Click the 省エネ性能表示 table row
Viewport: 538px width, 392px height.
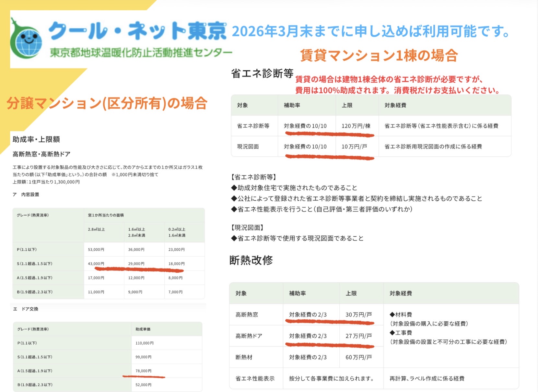255,378
